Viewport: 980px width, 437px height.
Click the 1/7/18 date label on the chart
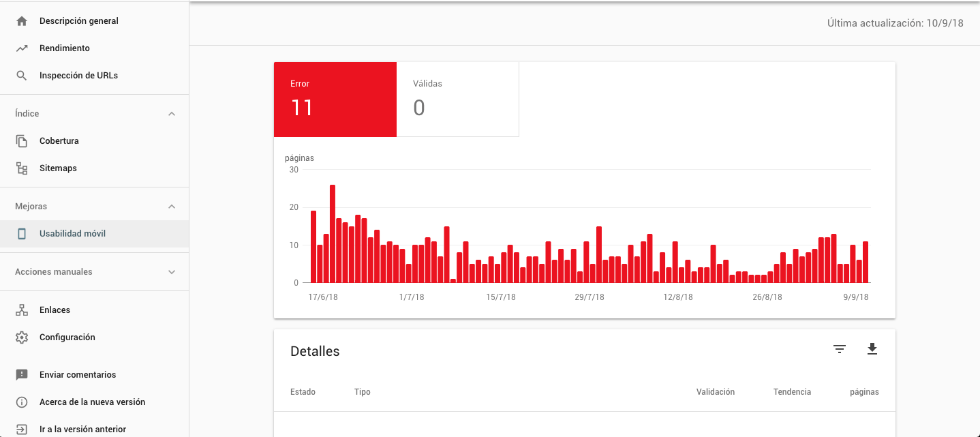click(412, 297)
